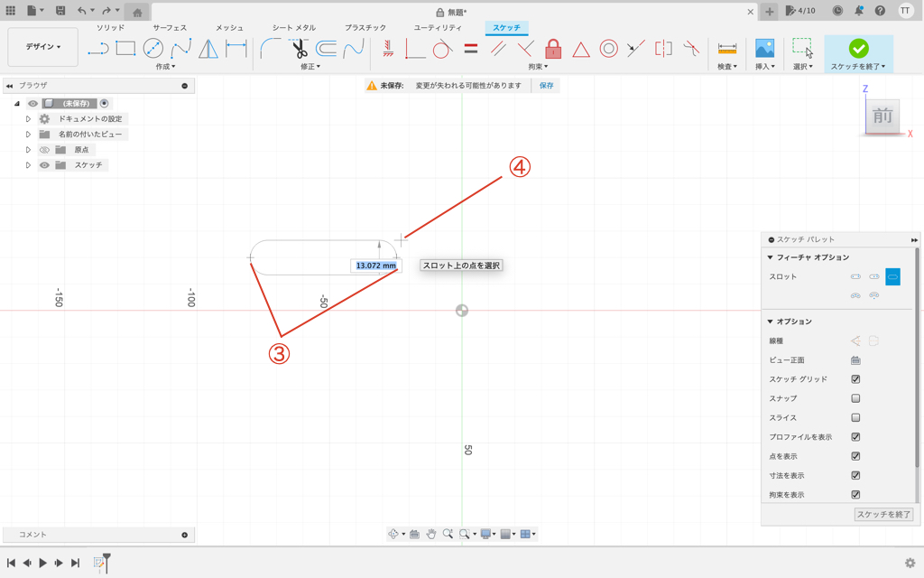
Task: Switch to the メッシュ tab
Action: [229, 28]
